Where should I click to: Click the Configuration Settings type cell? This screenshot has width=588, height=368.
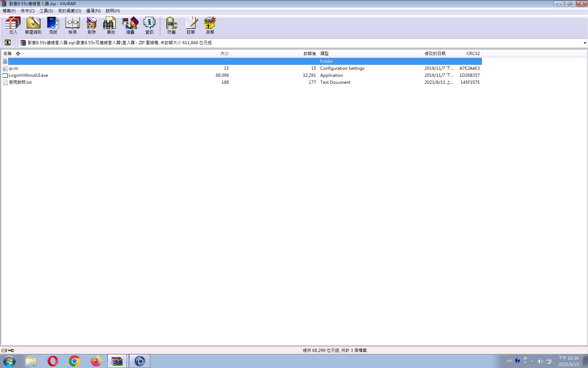pos(342,68)
